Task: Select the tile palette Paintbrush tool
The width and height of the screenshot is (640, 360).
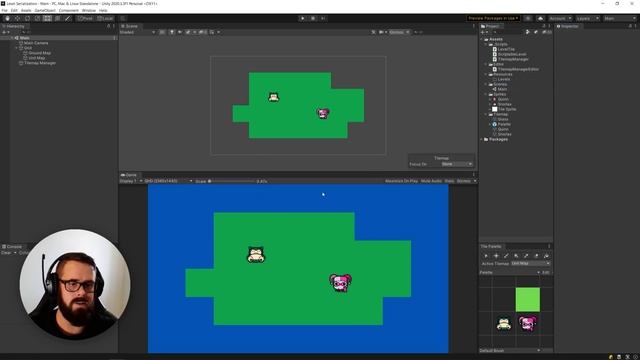Action: coord(506,256)
